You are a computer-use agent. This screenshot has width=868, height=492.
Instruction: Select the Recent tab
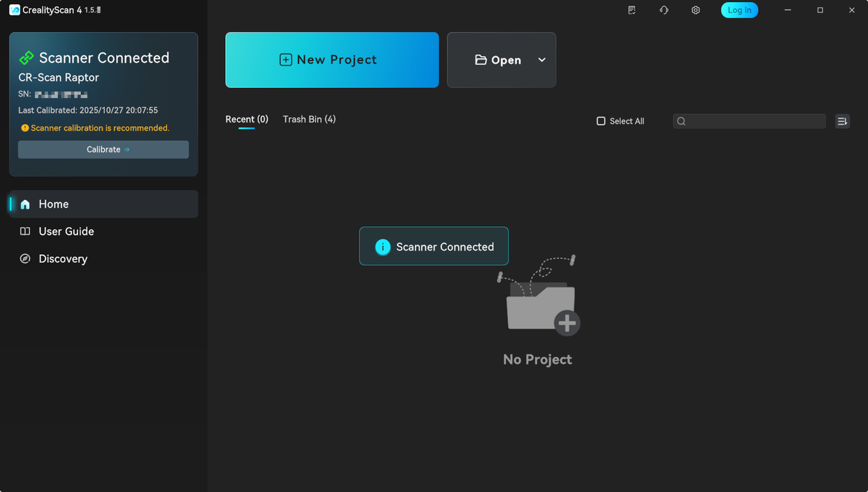[x=246, y=119]
